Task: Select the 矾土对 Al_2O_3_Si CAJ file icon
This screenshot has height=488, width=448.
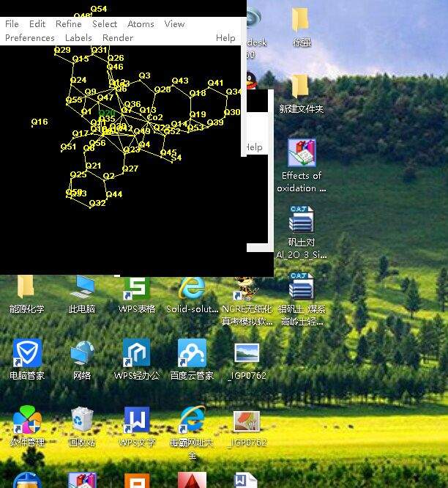Action: tap(302, 219)
